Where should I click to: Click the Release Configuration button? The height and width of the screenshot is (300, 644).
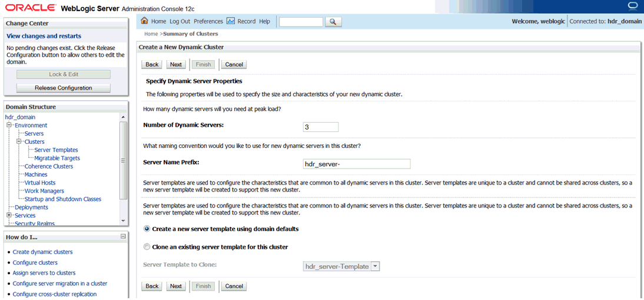[x=63, y=88]
